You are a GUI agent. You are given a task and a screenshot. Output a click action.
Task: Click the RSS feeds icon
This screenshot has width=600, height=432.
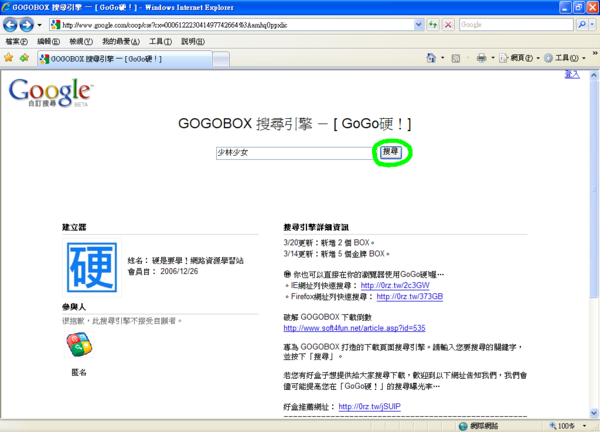click(x=456, y=58)
